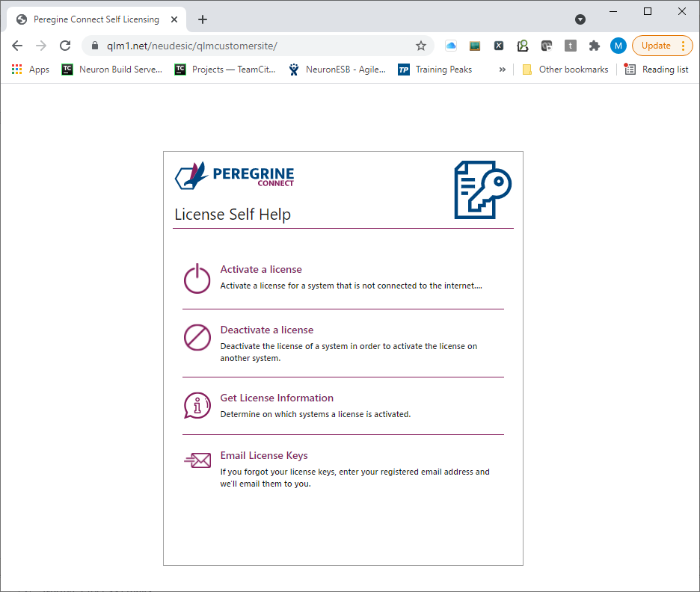Open the Neuron Build Server bookmark

[112, 70]
